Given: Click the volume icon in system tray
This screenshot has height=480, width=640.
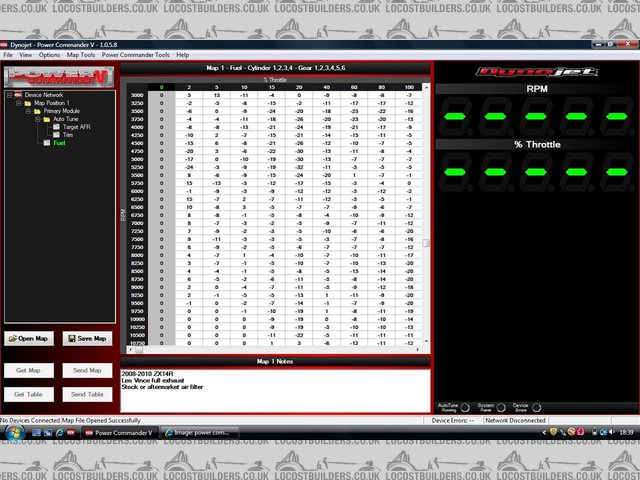Looking at the screenshot, I should click(611, 432).
